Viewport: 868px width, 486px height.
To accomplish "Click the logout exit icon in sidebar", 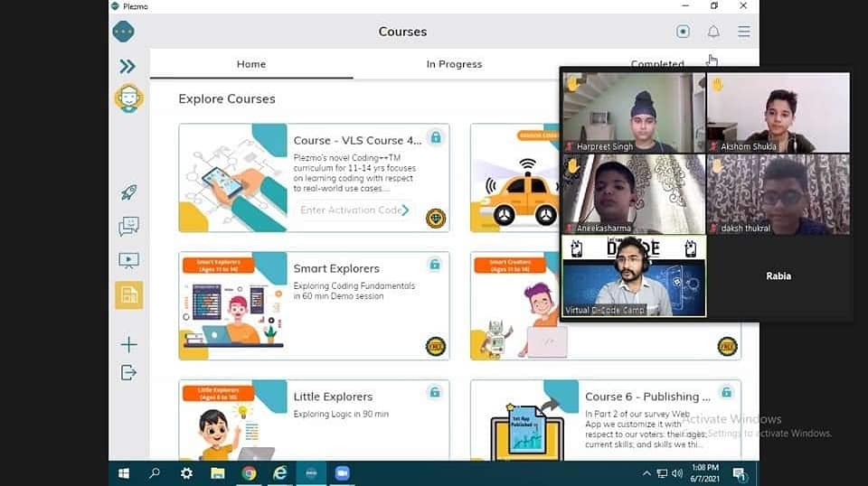I will pyautogui.click(x=128, y=373).
